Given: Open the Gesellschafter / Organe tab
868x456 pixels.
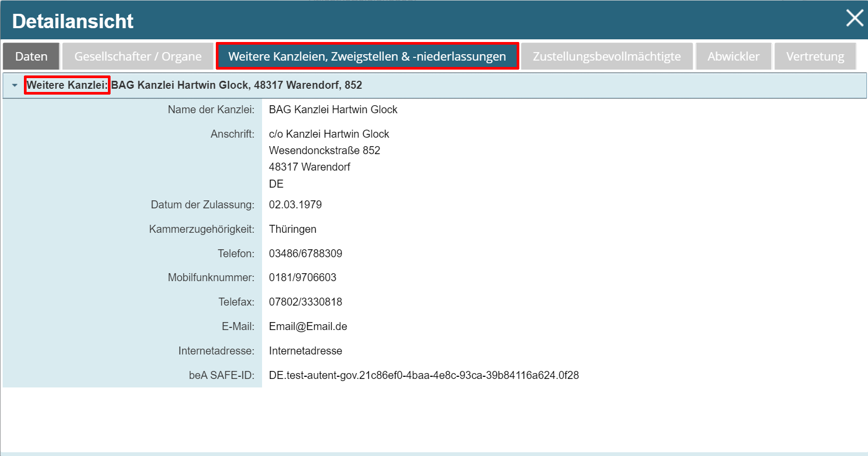Looking at the screenshot, I should pyautogui.click(x=138, y=56).
